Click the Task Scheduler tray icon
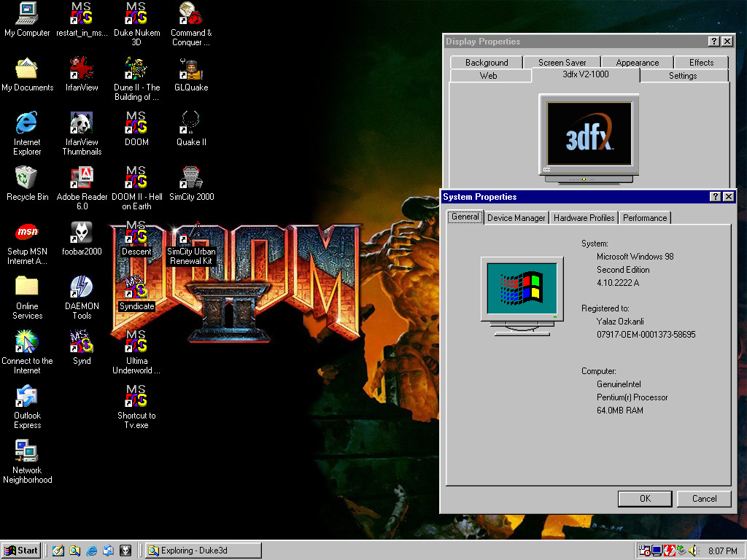747x560 pixels. coord(645,551)
